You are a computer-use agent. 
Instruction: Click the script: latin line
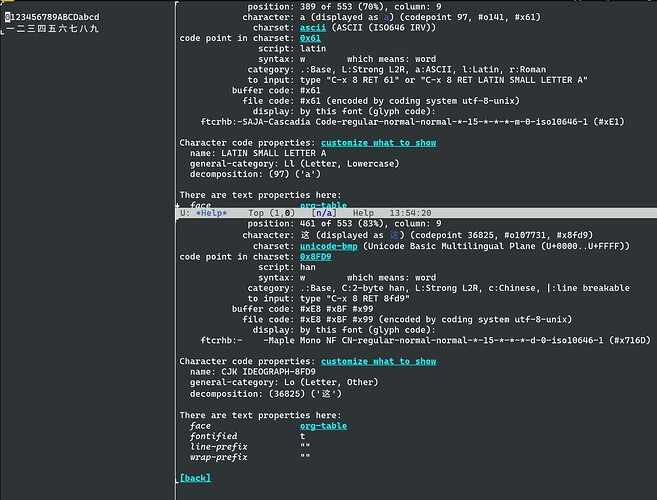coord(292,49)
